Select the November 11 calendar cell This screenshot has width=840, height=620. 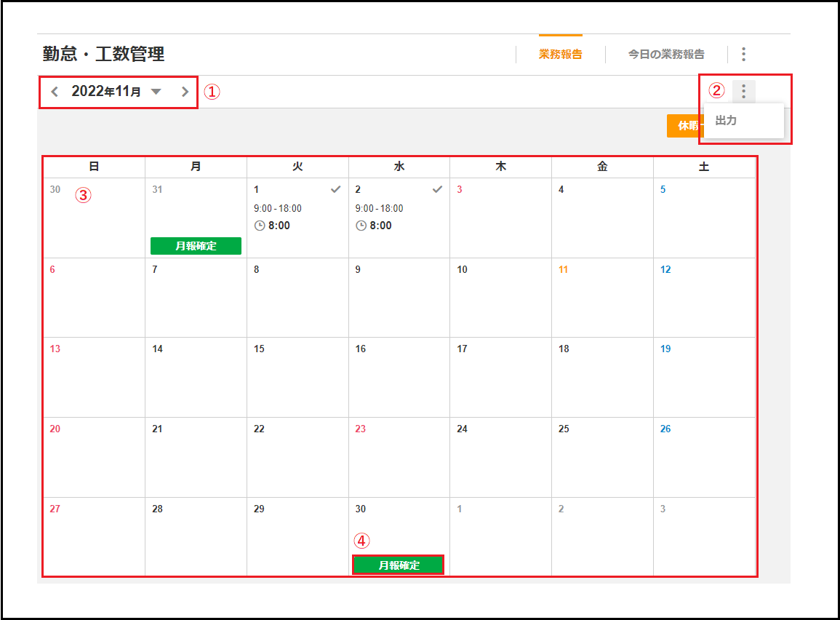tap(602, 297)
